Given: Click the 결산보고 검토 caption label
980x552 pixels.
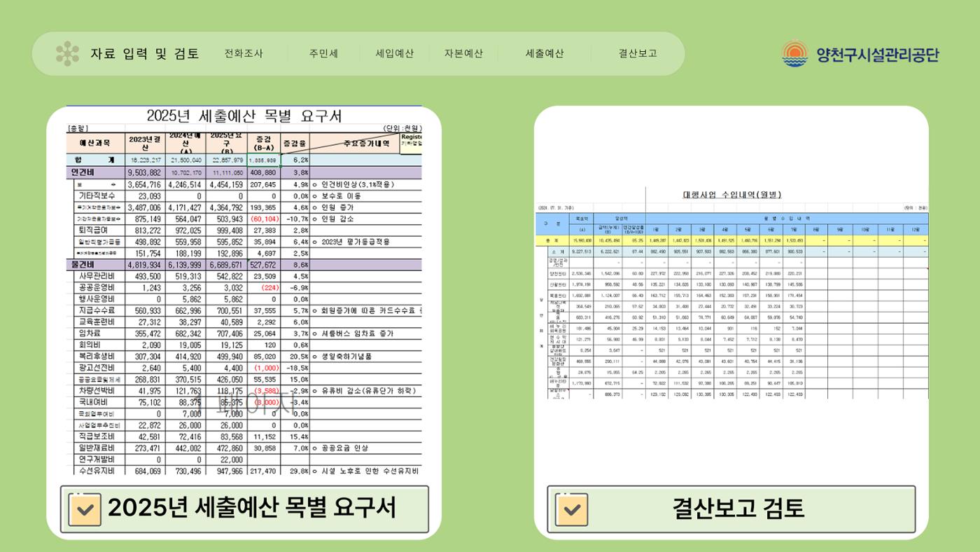Looking at the screenshot, I should coord(738,509).
